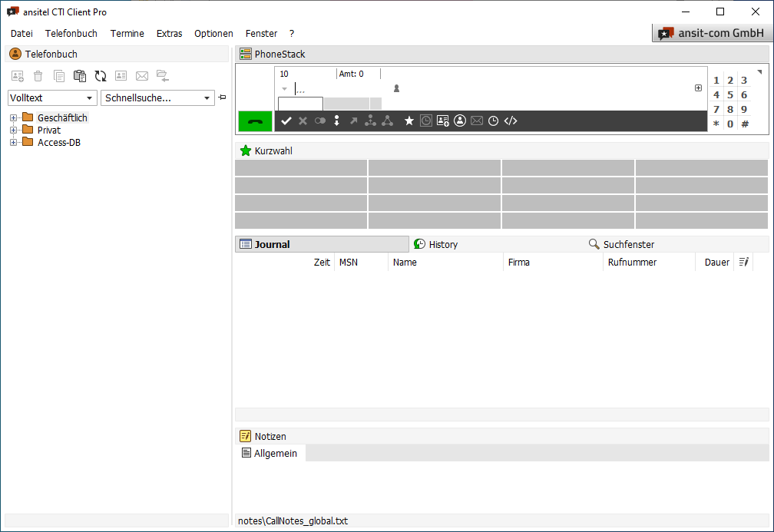Open the Extras menu

pos(169,34)
